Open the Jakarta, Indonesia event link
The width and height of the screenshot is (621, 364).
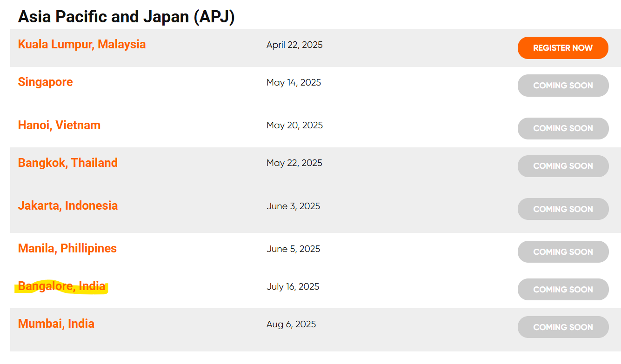point(68,205)
